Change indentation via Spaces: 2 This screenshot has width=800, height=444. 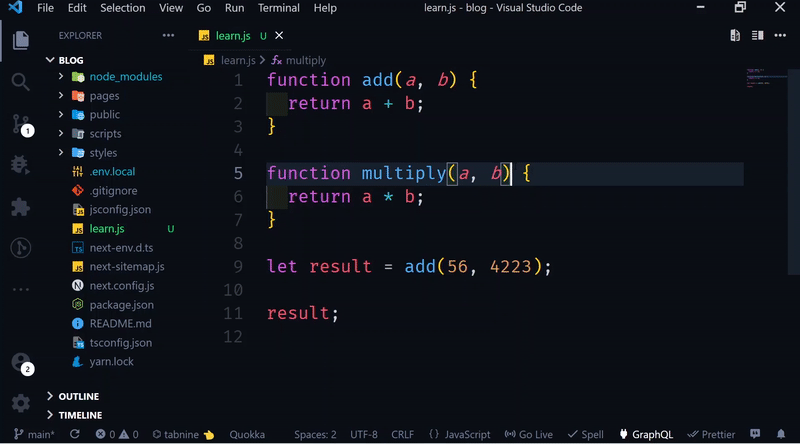click(315, 434)
